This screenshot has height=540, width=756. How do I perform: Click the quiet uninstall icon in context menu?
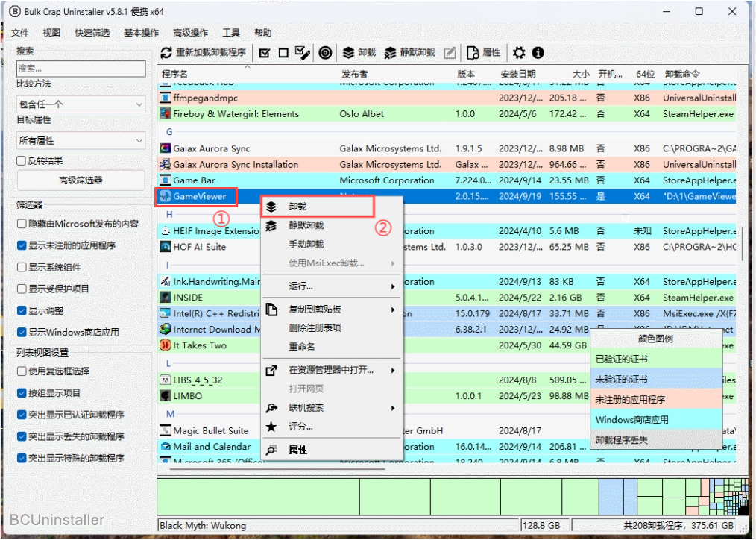tap(271, 226)
